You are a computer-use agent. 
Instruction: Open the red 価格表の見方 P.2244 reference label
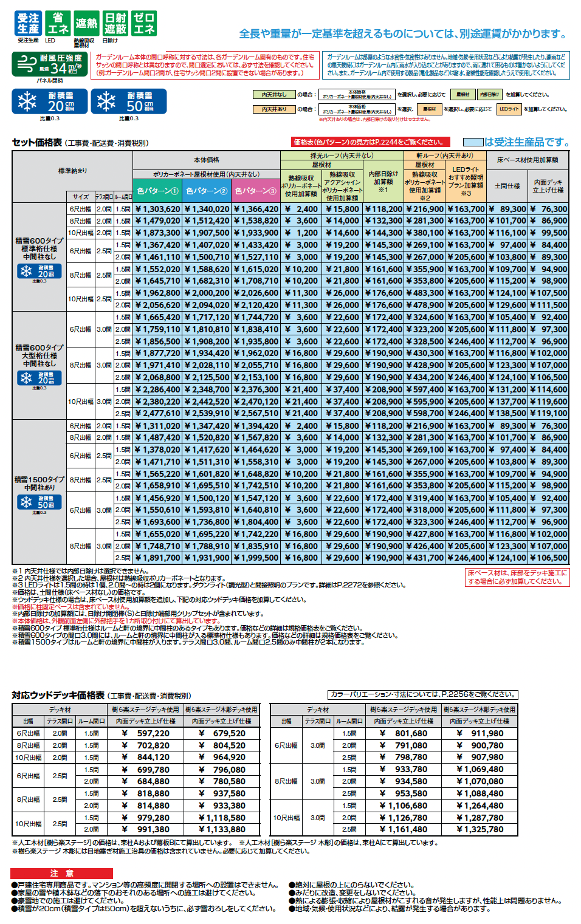tap(371, 142)
